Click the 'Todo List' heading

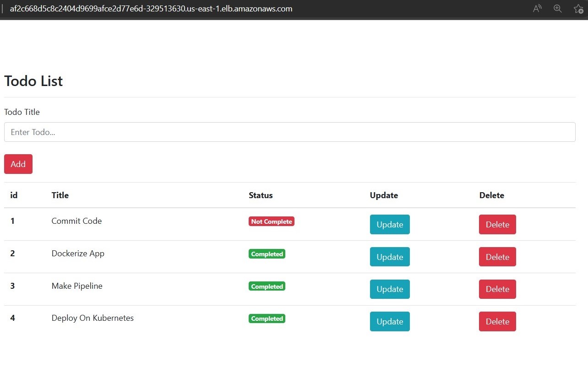[33, 81]
